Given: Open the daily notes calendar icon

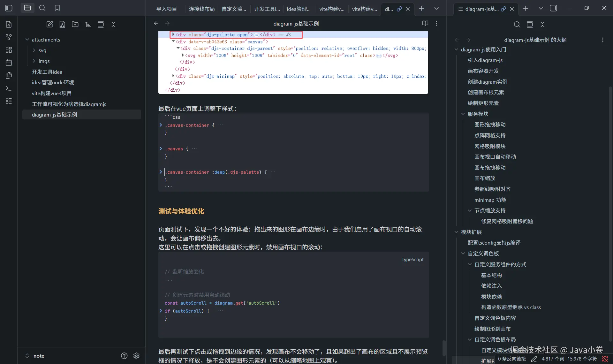Looking at the screenshot, I should 9,63.
